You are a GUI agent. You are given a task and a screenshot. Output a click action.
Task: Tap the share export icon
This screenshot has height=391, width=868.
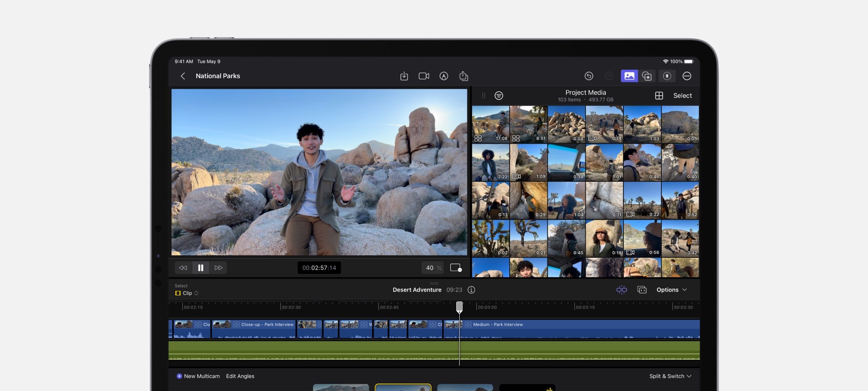point(463,76)
